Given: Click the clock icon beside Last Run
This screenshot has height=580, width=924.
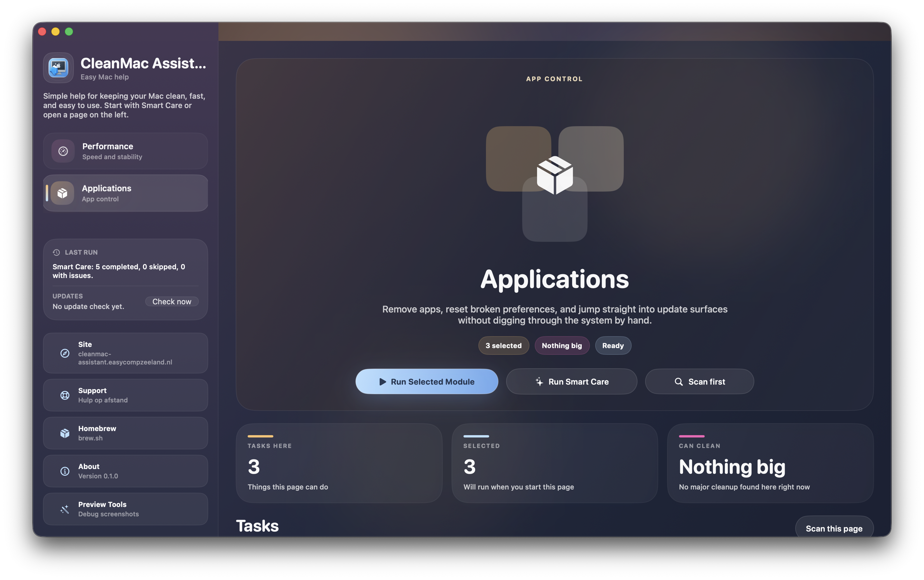Looking at the screenshot, I should (56, 252).
